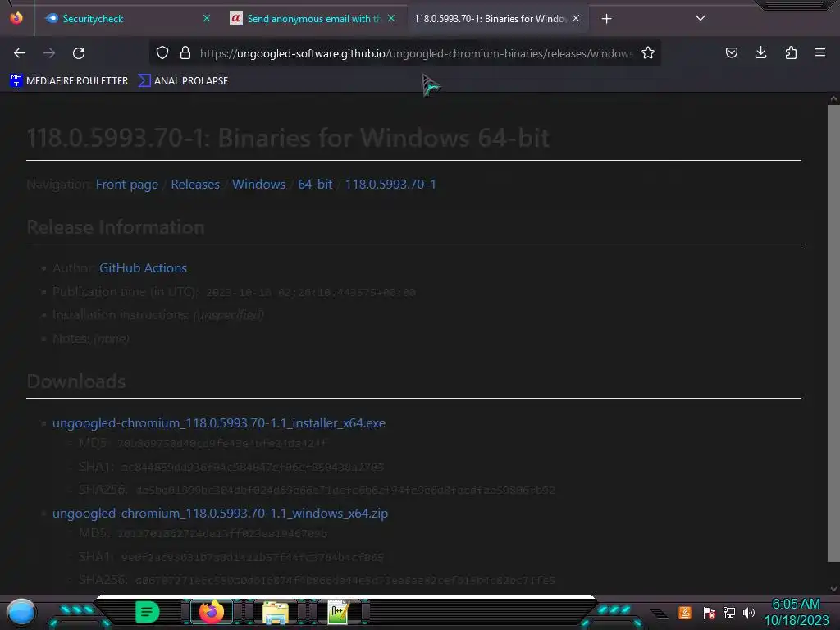Select the 118.0.5993.70-1 Binaries tab
The image size is (840, 630).
498,19
